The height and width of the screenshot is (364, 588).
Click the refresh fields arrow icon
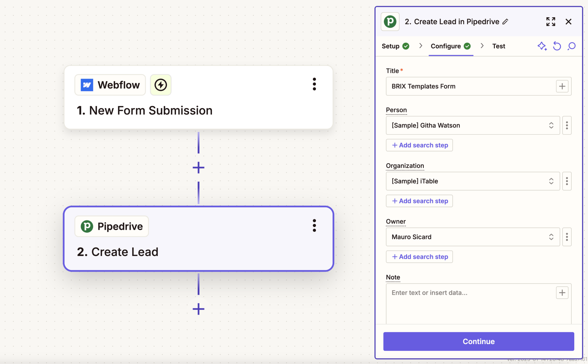pos(557,46)
